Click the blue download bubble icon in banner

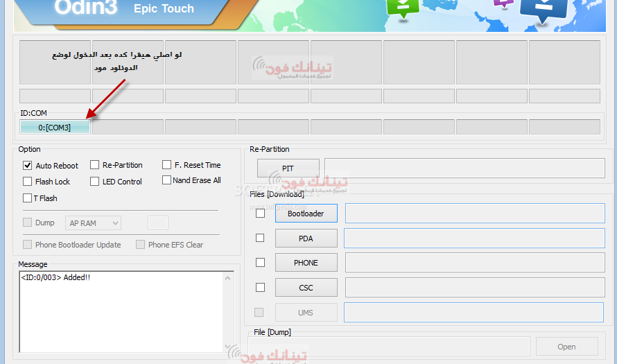(544, 11)
